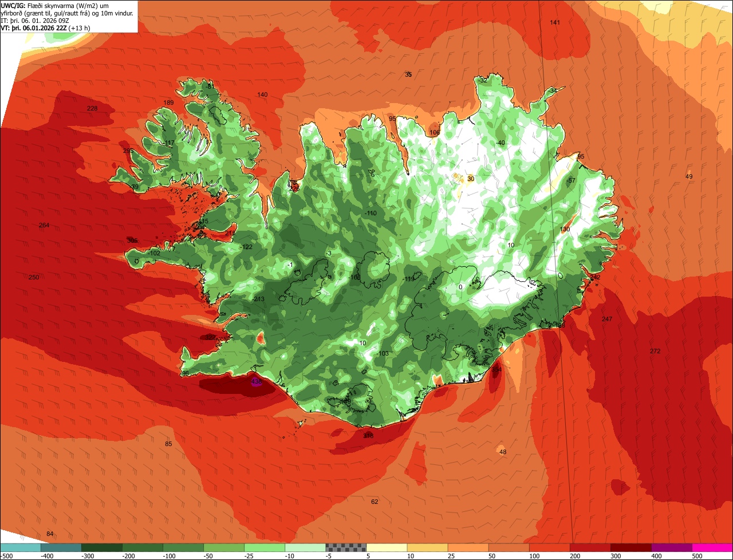Viewport: 733px width, 560px height.
Task: Click the map value '-110' in central Iceland
Action: [x=371, y=213]
